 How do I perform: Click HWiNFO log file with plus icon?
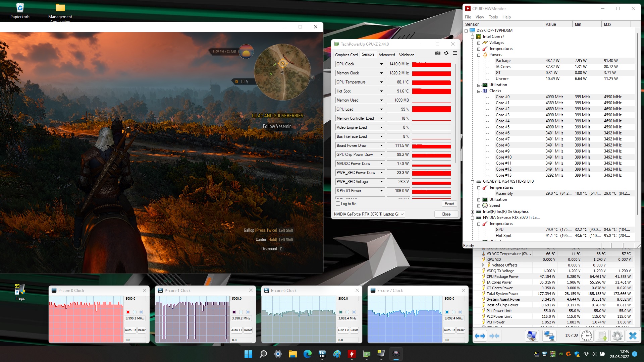coord(602,336)
